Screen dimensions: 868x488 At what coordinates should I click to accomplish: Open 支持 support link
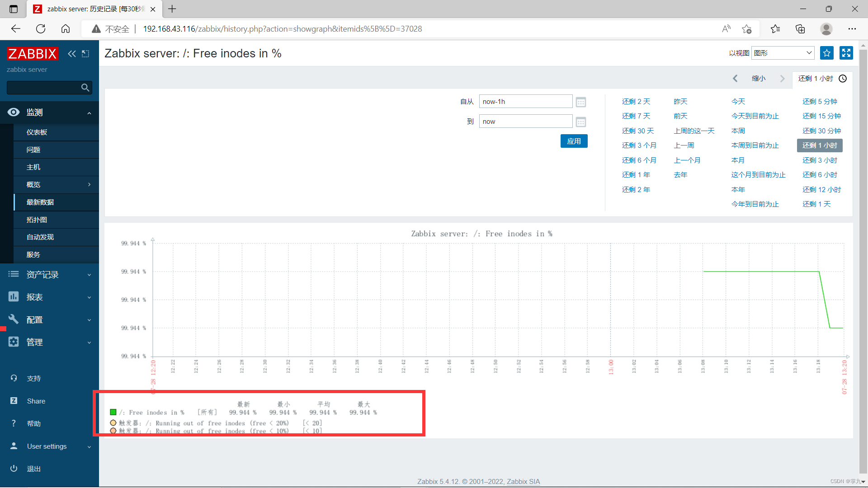[x=33, y=379]
